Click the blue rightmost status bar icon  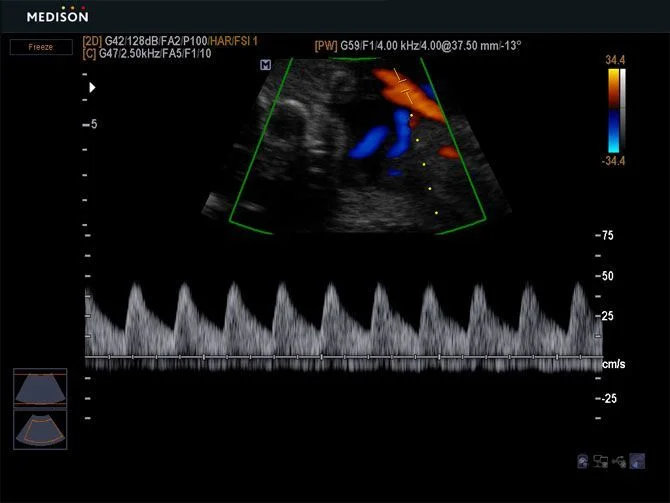tap(637, 461)
